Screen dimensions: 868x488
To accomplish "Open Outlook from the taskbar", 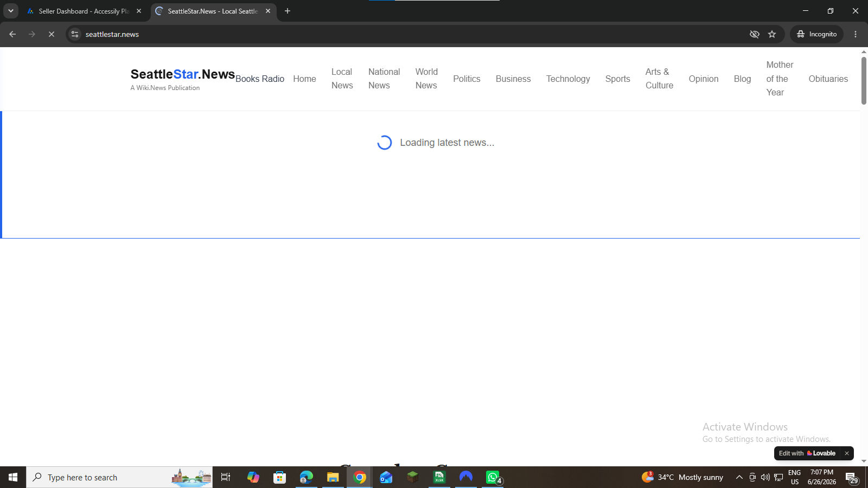I will pyautogui.click(x=386, y=477).
